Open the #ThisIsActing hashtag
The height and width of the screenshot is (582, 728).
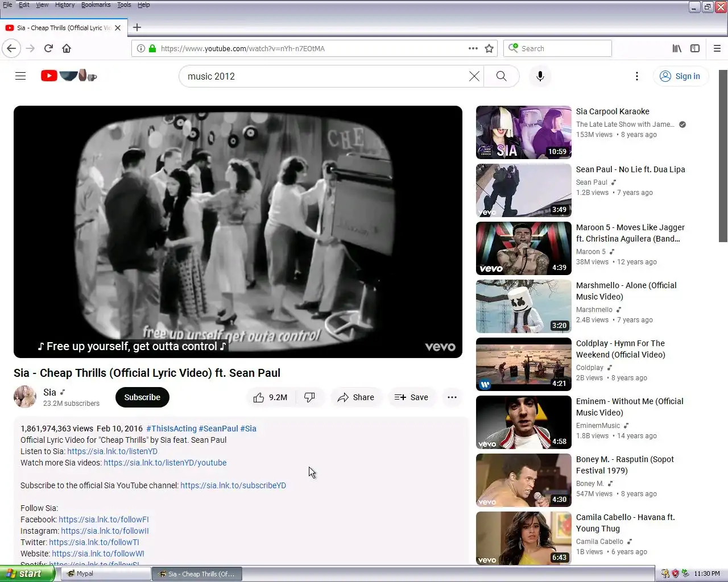171,429
